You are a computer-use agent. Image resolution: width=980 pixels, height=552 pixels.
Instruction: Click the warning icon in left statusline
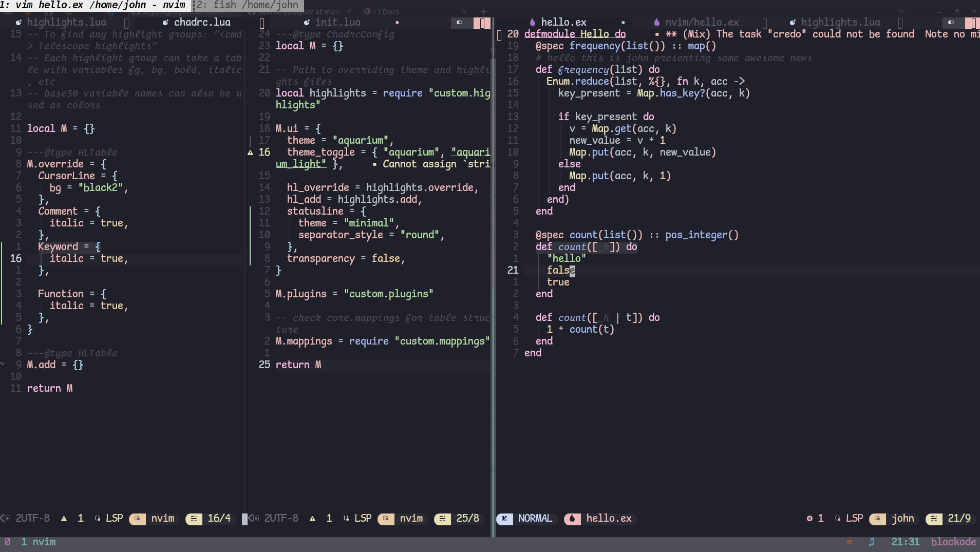(x=64, y=519)
